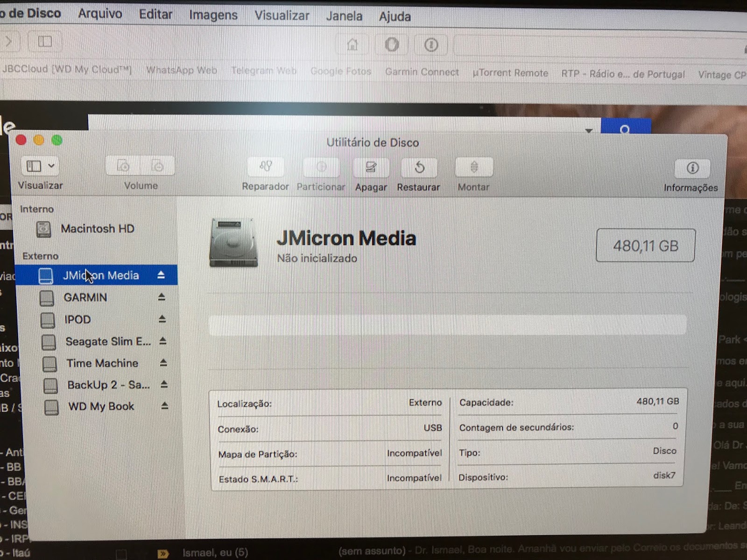This screenshot has height=560, width=747.
Task: Open the Ajuda menu
Action: pyautogui.click(x=395, y=17)
